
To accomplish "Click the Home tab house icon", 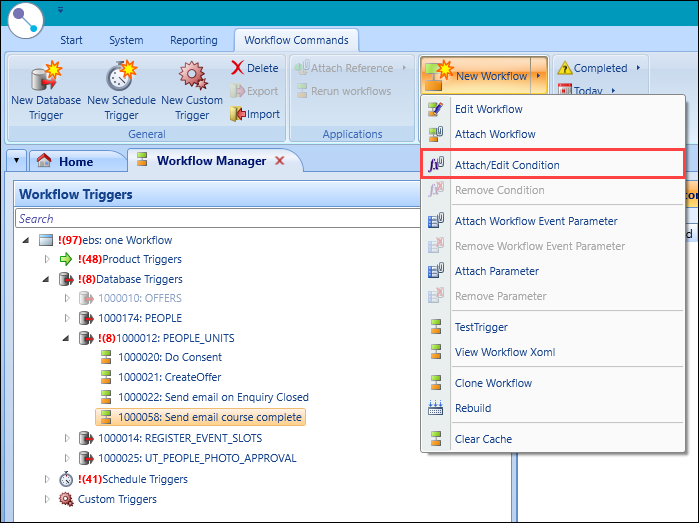I will point(43,161).
